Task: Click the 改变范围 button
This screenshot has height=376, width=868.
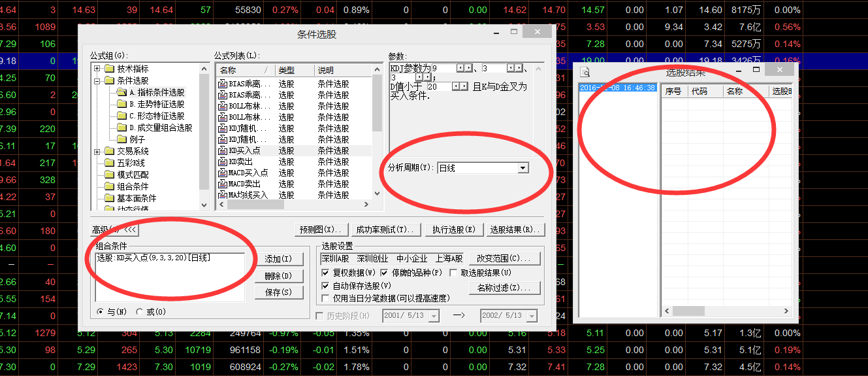Action: click(504, 258)
